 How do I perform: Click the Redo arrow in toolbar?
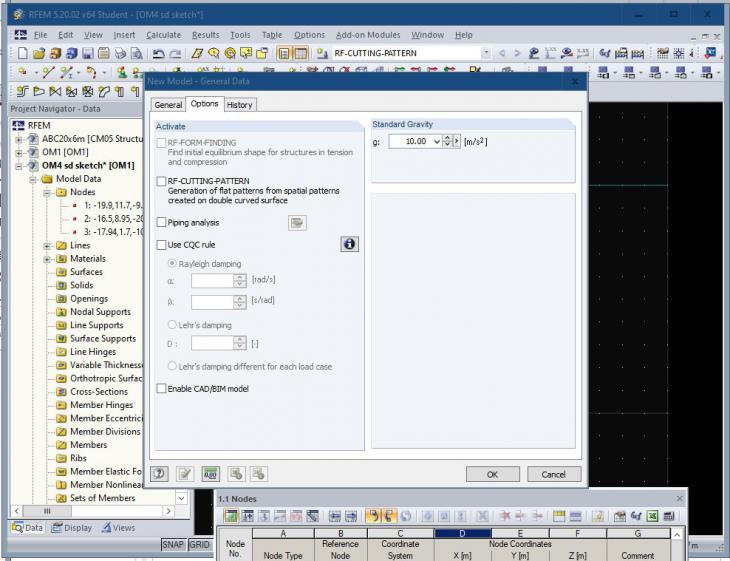click(175, 53)
